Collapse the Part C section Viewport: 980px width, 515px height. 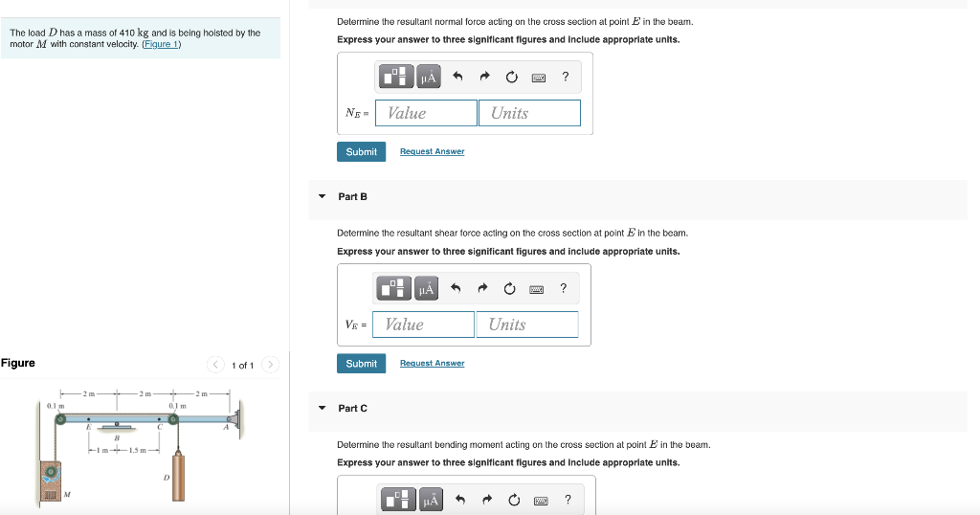pyautogui.click(x=322, y=408)
